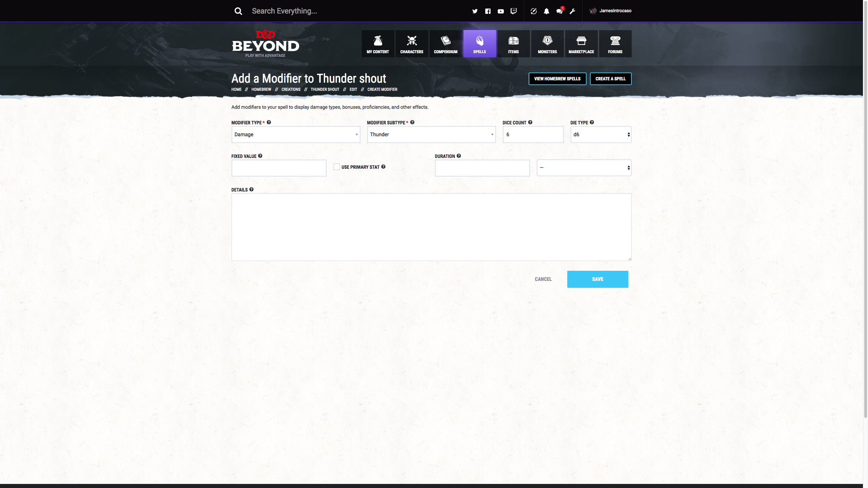
Task: Show Dice Count help icon
Action: pos(530,122)
